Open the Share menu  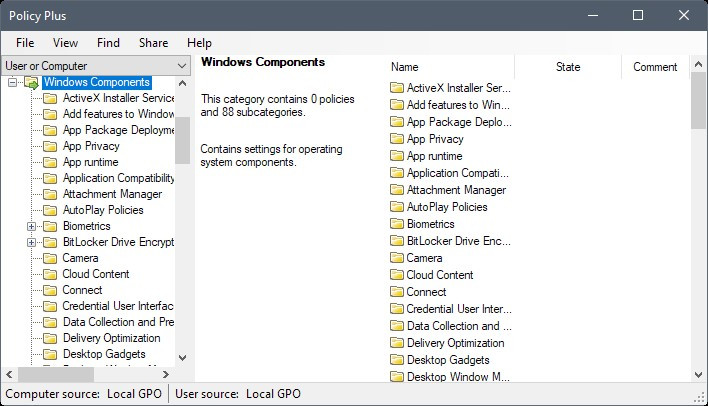[154, 43]
